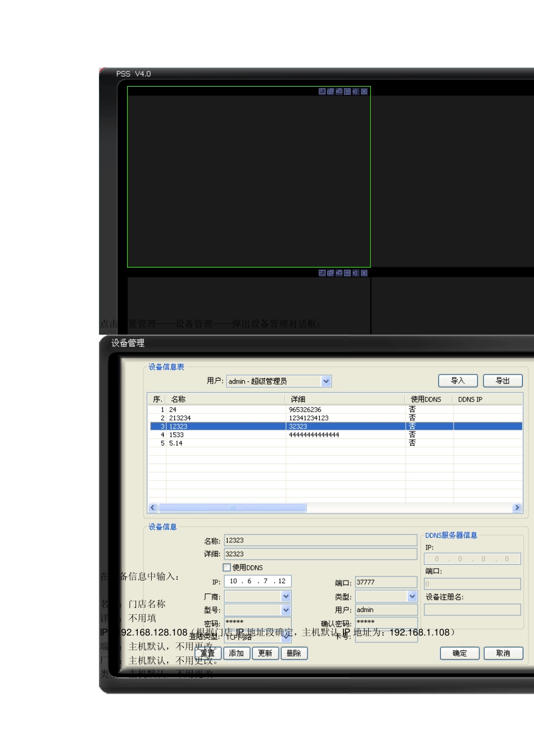534x756 pixels.
Task: Close the top video pane with its X icon
Action: pyautogui.click(x=364, y=91)
